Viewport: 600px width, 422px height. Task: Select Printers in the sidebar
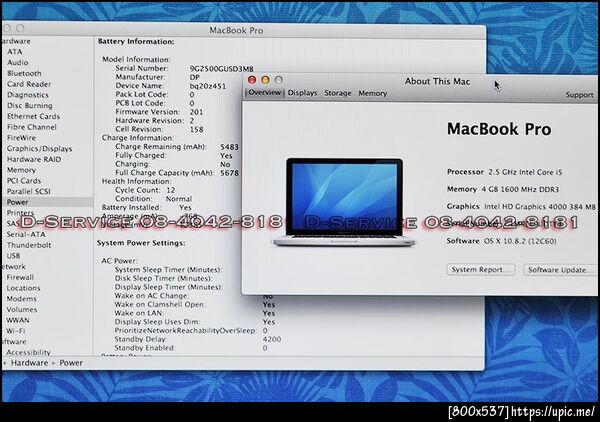20,213
